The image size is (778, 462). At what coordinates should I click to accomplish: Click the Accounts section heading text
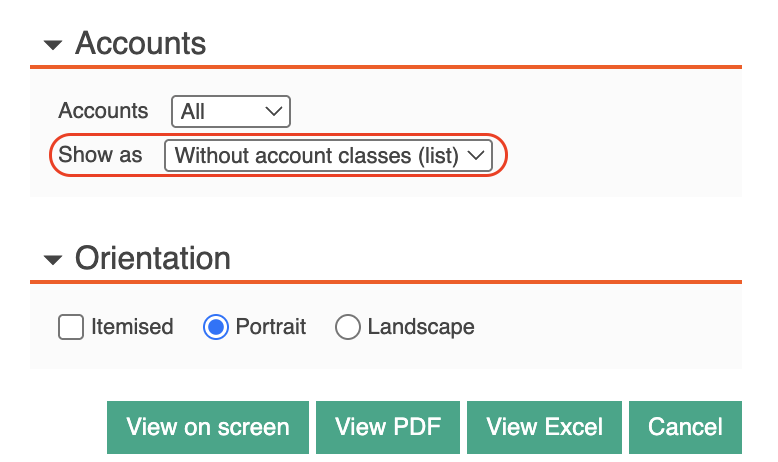140,43
